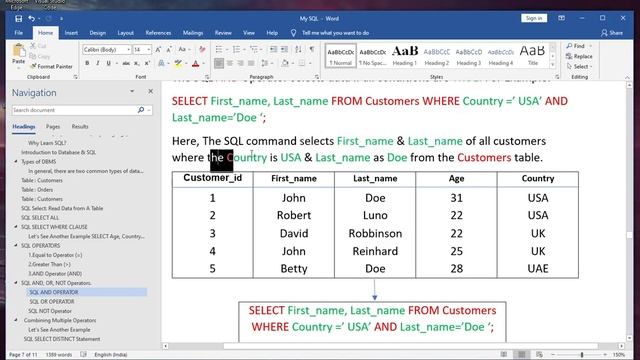Undo the last action

[31, 18]
